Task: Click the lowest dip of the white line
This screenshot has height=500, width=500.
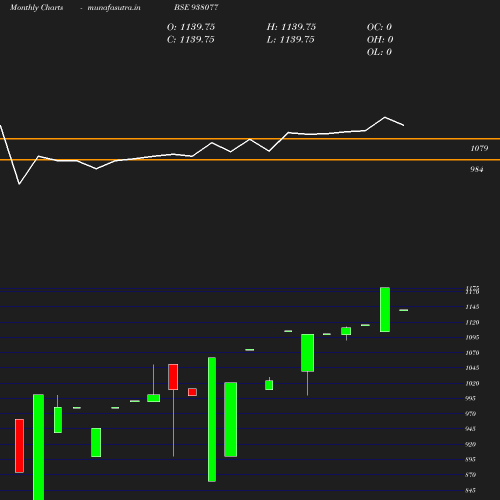Action: (x=19, y=184)
